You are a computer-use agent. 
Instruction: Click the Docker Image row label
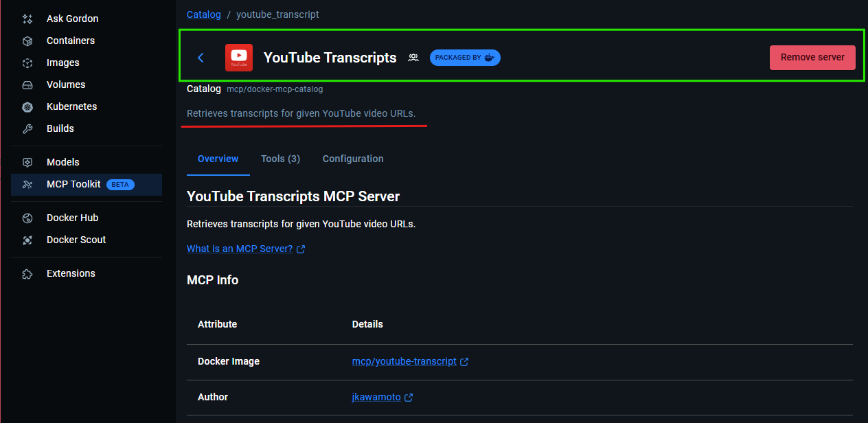[229, 361]
